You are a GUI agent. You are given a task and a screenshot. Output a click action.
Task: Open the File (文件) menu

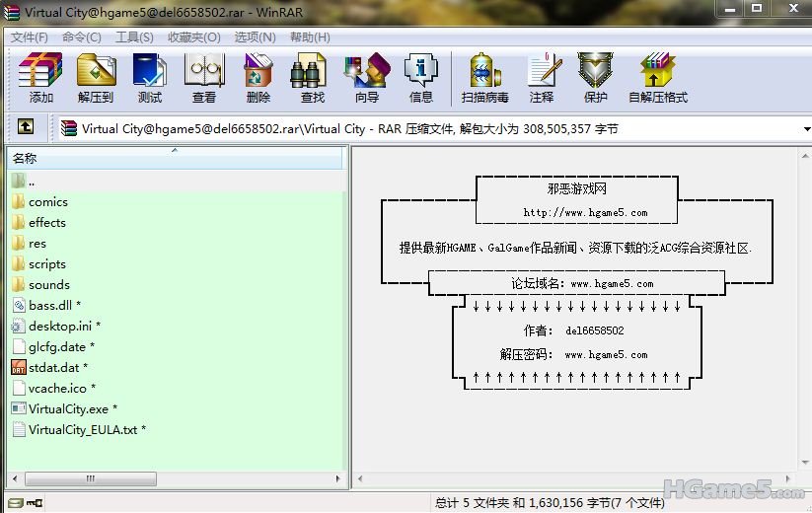click(x=29, y=37)
